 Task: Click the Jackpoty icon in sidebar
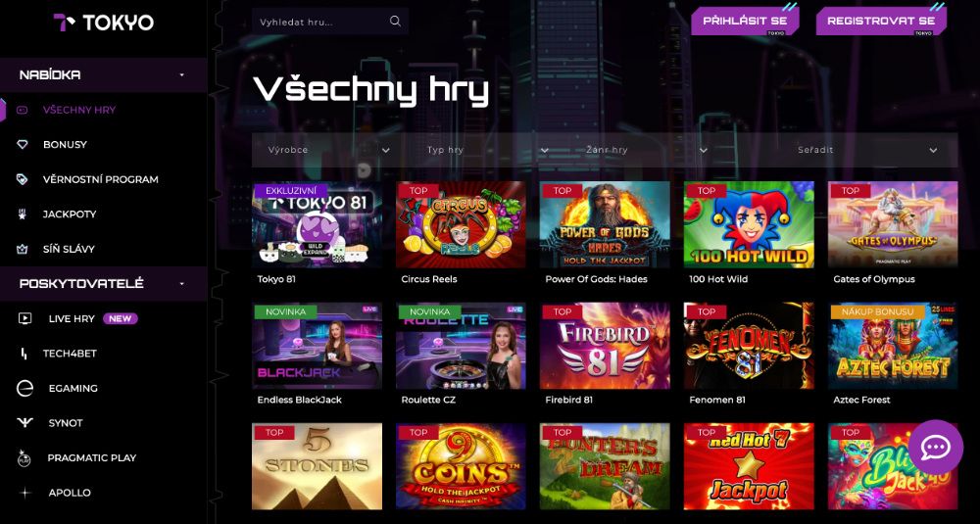23,214
